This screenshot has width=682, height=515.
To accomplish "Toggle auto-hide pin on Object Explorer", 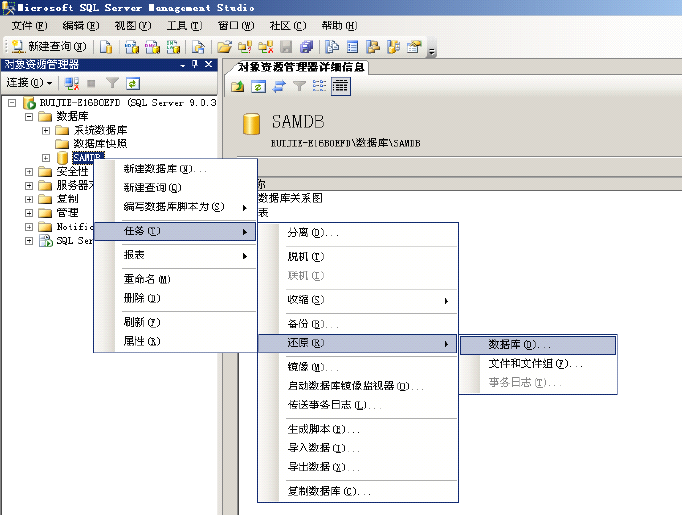I will point(195,64).
